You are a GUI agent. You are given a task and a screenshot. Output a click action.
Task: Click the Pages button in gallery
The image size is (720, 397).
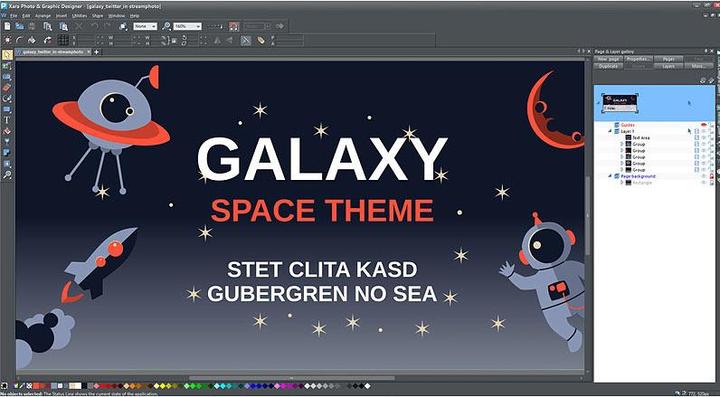pos(668,59)
